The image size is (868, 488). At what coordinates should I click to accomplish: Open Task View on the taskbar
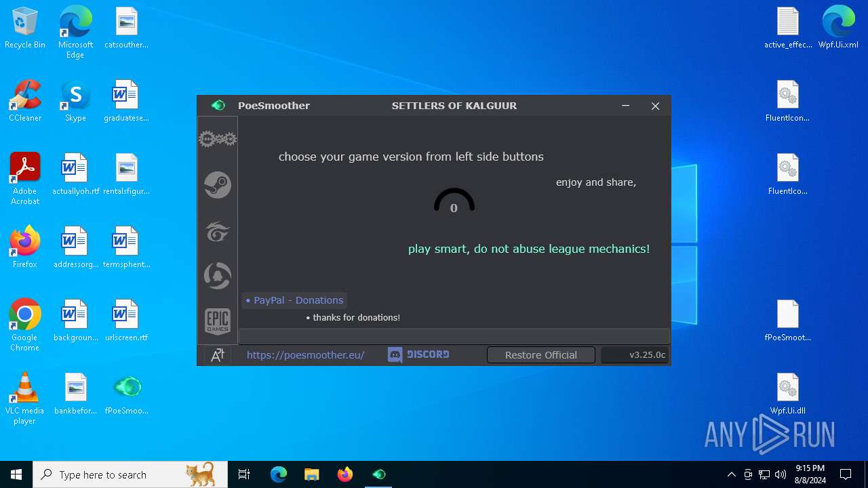click(x=244, y=474)
